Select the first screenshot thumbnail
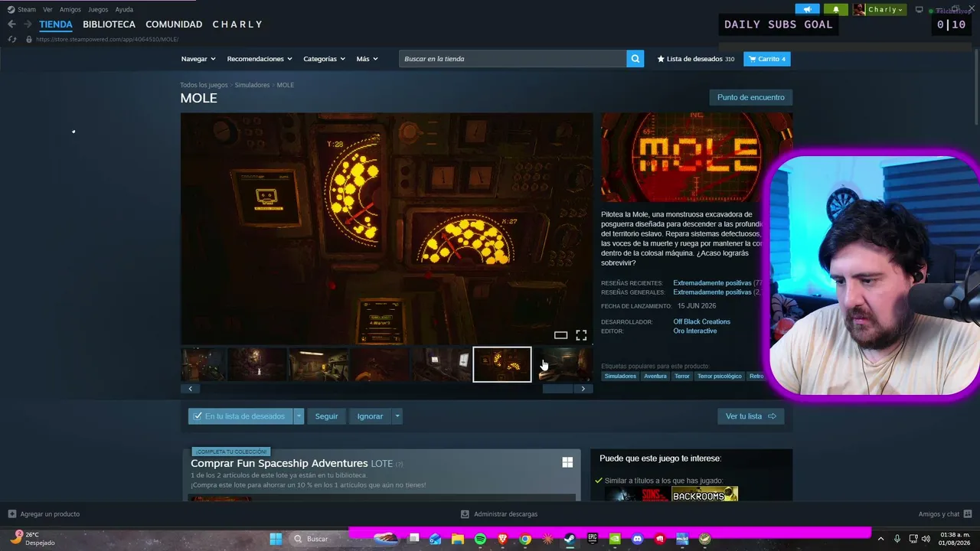 pos(203,364)
